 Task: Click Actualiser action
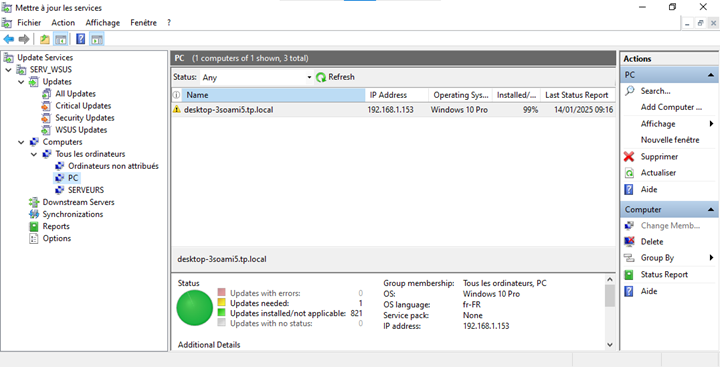(x=658, y=173)
